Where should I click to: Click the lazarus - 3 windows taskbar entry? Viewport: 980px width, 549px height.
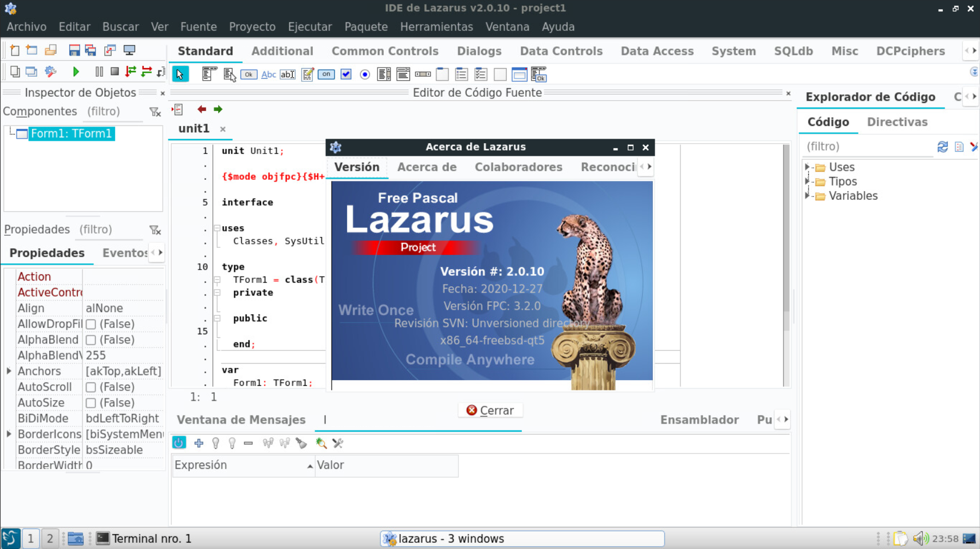[522, 539]
